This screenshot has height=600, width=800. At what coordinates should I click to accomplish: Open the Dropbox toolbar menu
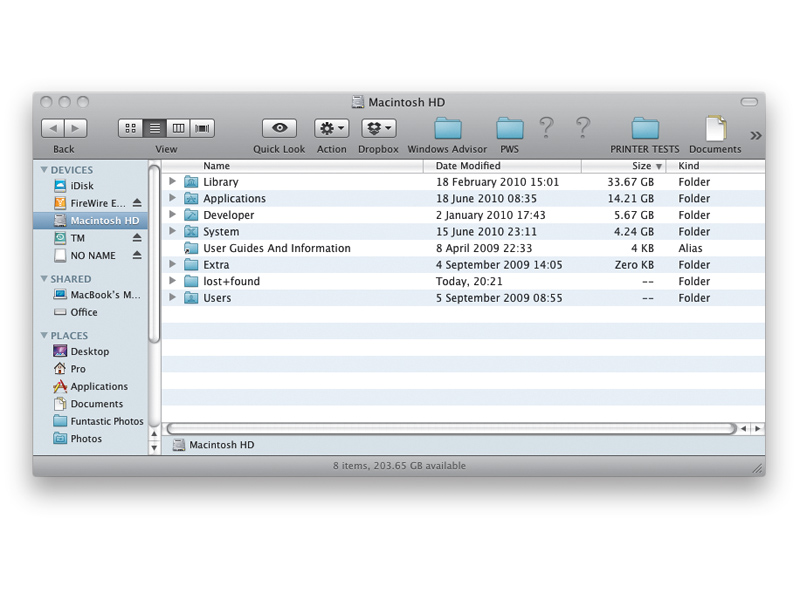click(379, 128)
